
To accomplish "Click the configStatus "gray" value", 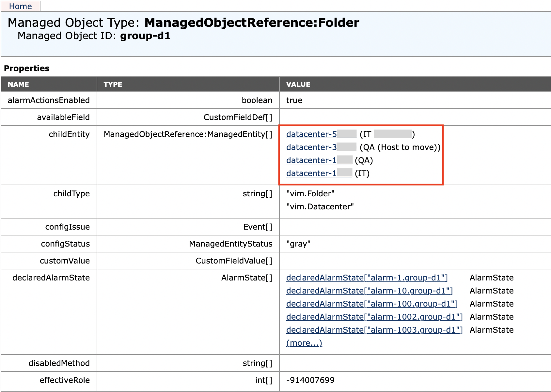I will (x=298, y=244).
